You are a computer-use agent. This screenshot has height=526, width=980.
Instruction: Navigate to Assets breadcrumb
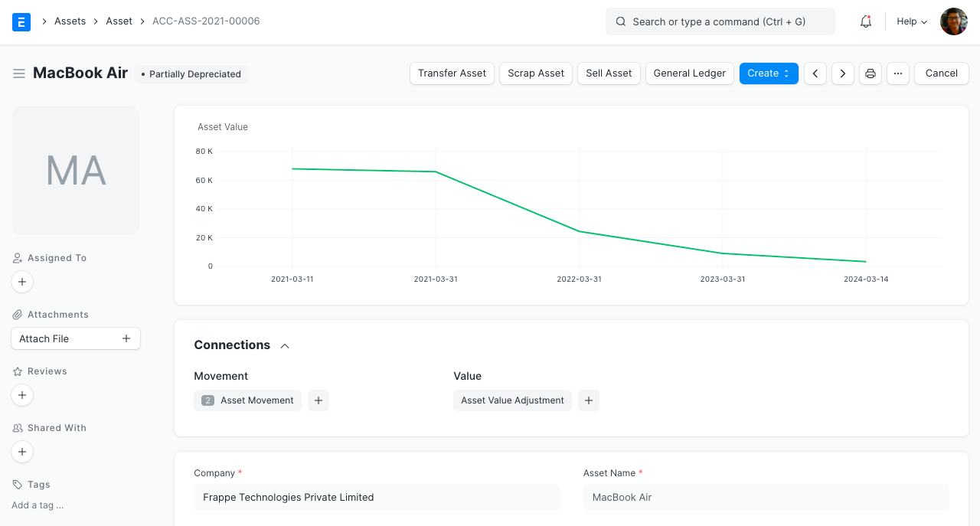70,21
